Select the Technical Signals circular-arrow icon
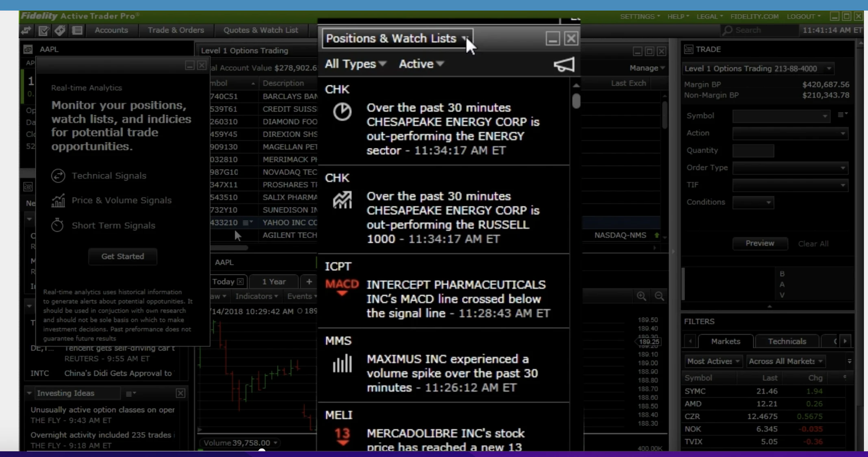 coord(58,176)
